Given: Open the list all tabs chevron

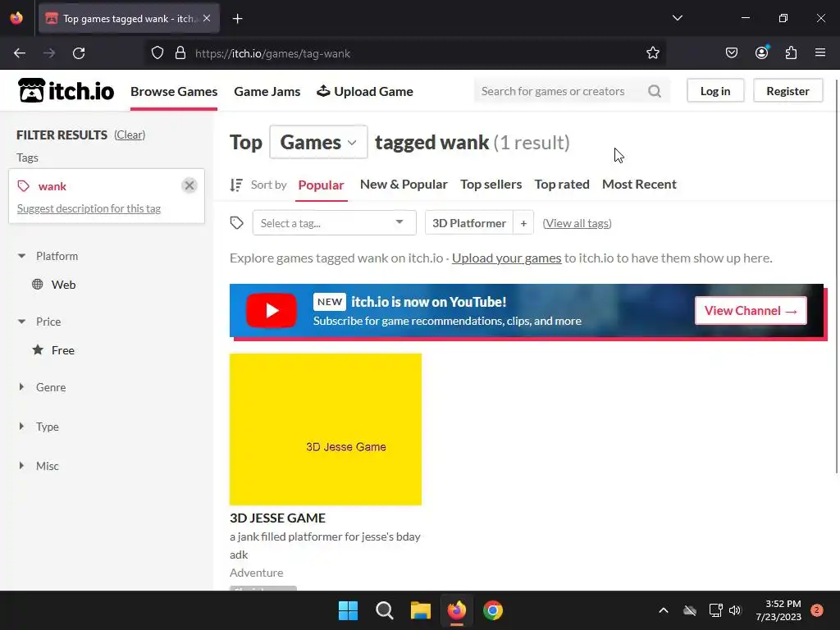Looking at the screenshot, I should point(677,18).
